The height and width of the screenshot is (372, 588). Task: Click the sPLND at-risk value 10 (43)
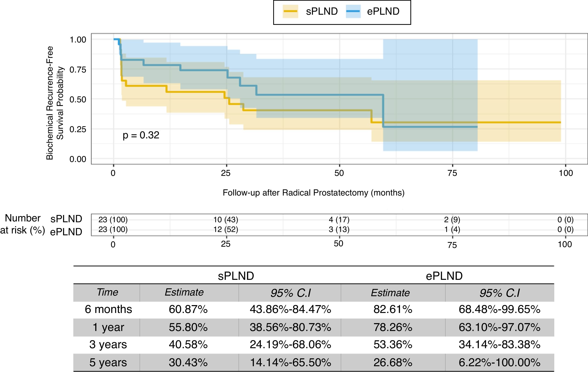pyautogui.click(x=226, y=220)
